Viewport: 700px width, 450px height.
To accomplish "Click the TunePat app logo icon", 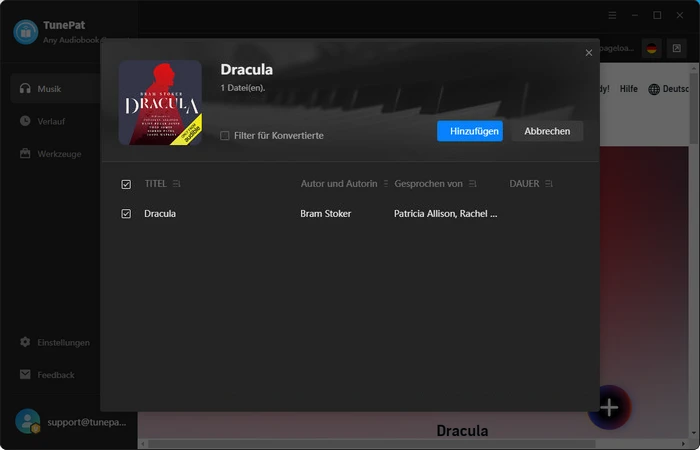I will coord(25,32).
